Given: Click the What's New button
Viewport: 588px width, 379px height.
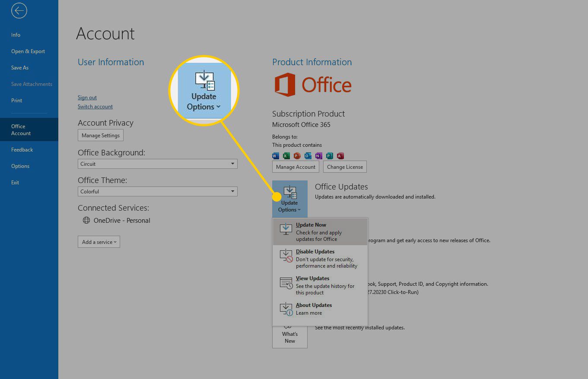Looking at the screenshot, I should tap(290, 337).
